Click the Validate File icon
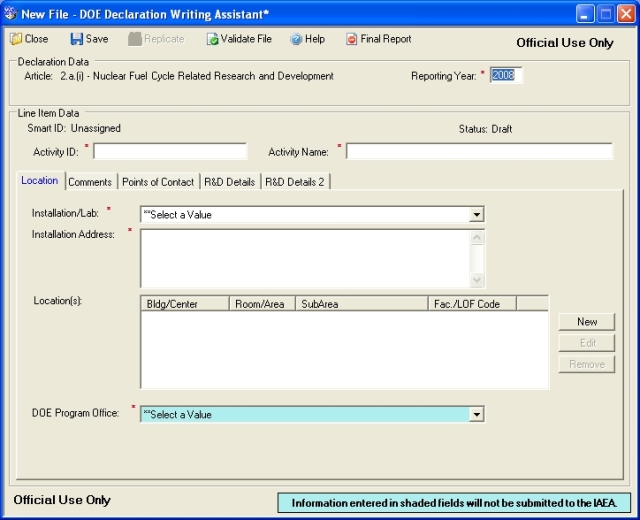The height and width of the screenshot is (520, 640). point(212,39)
